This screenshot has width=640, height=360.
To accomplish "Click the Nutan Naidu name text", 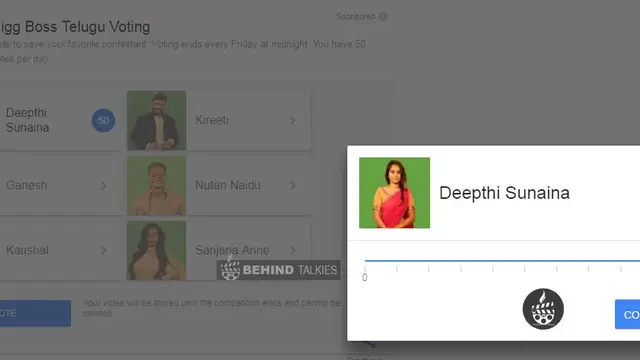I will pos(228,185).
